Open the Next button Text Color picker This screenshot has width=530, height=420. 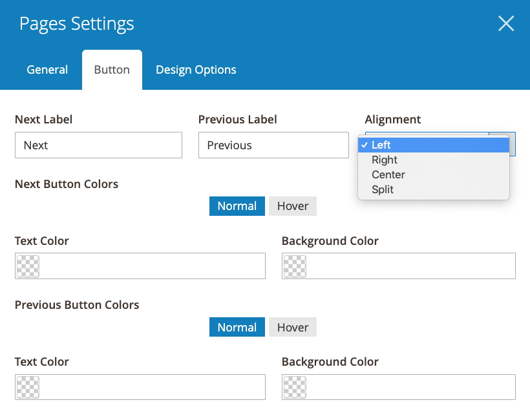[28, 266]
